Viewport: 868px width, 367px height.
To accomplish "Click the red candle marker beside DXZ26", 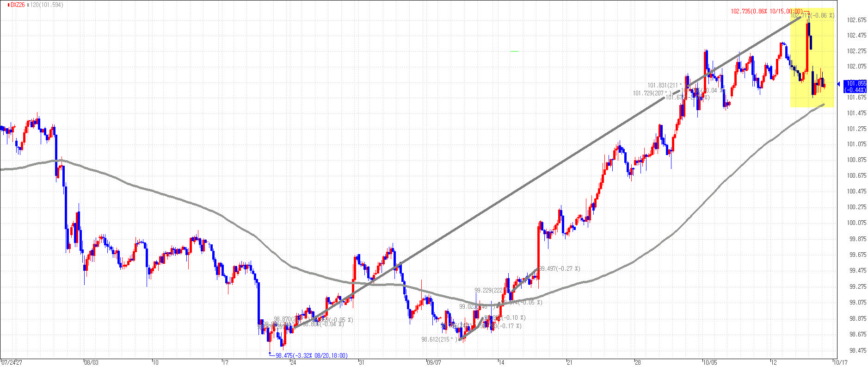I will tap(8, 5).
